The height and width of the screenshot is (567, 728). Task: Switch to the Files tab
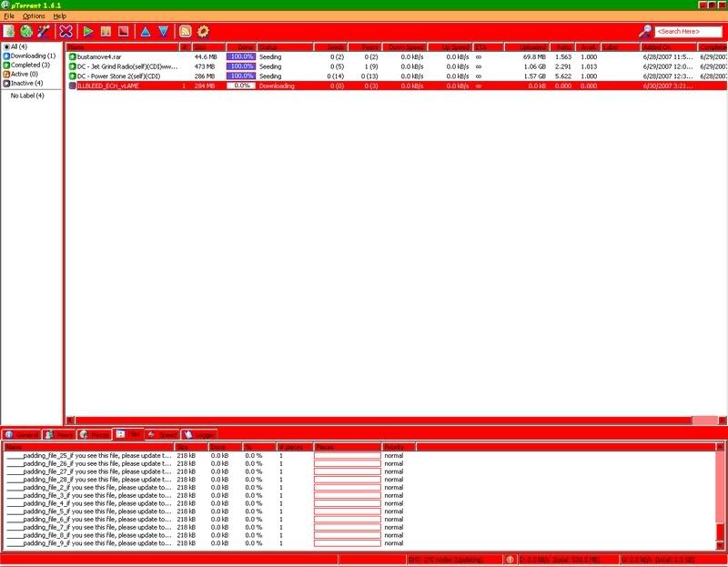[128, 434]
